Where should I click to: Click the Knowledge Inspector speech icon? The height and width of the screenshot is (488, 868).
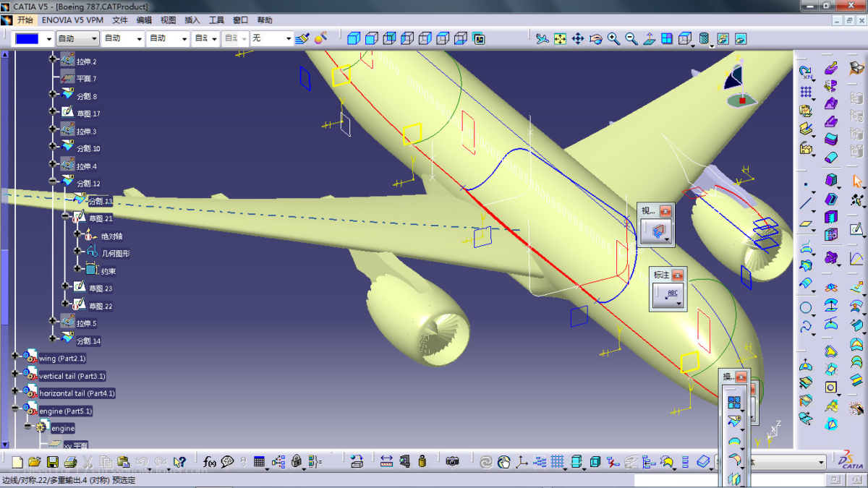[x=227, y=462]
